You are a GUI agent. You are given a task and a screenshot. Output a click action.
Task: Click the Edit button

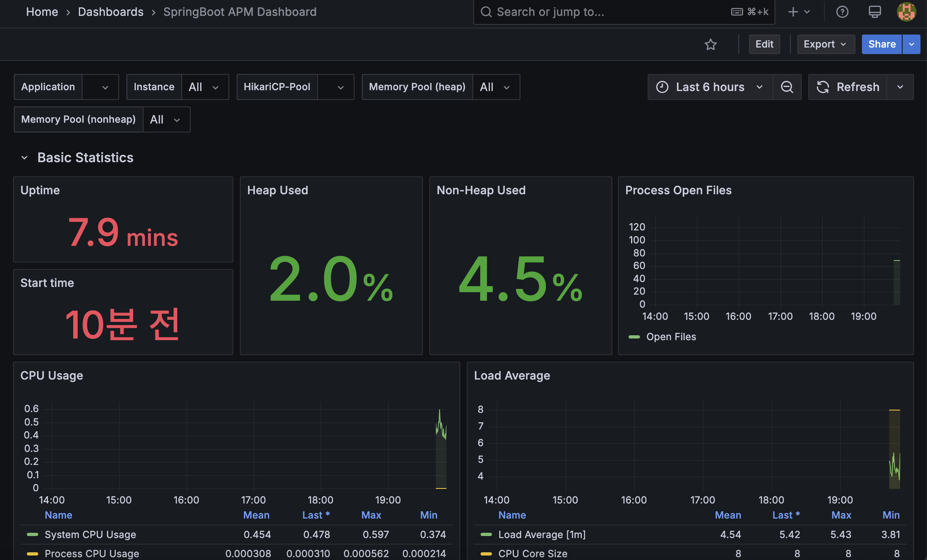[x=764, y=44]
